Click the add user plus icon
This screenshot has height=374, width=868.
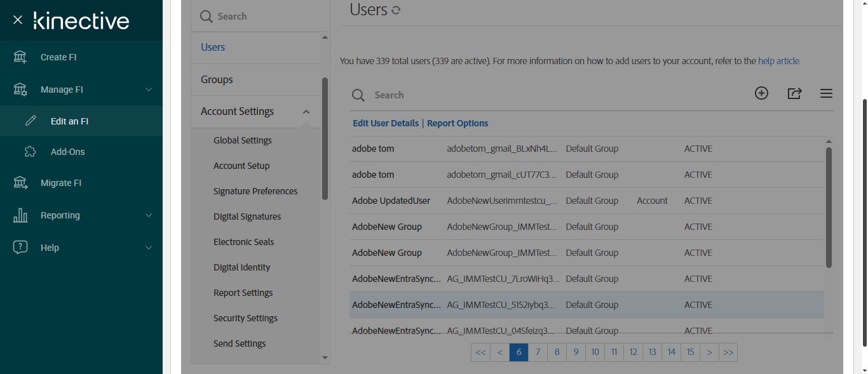(x=761, y=93)
